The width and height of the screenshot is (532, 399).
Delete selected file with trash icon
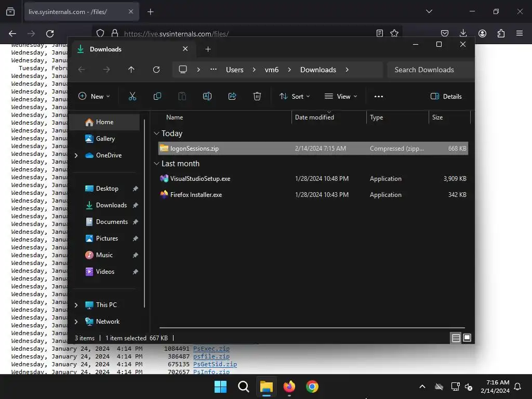pyautogui.click(x=257, y=96)
